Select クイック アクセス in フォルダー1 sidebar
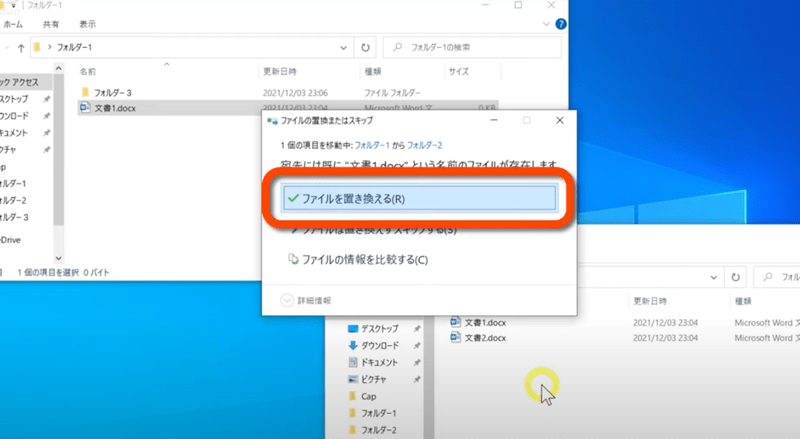 click(x=19, y=82)
